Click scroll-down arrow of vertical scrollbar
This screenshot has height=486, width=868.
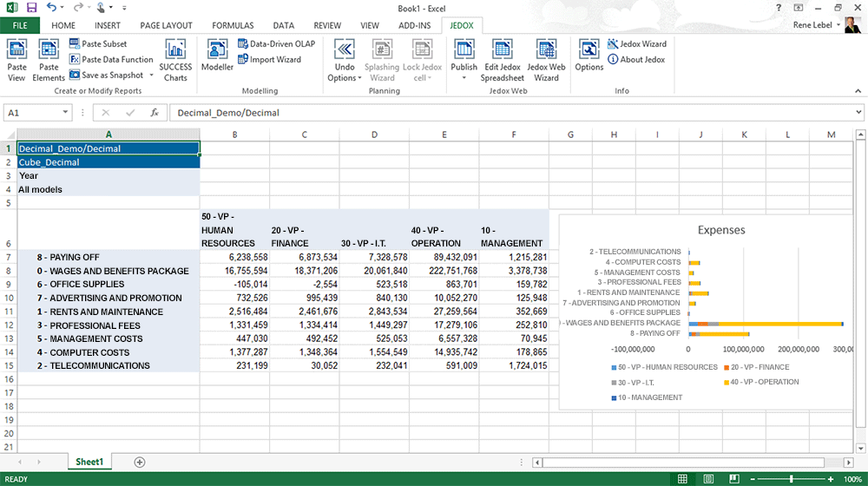coord(860,449)
